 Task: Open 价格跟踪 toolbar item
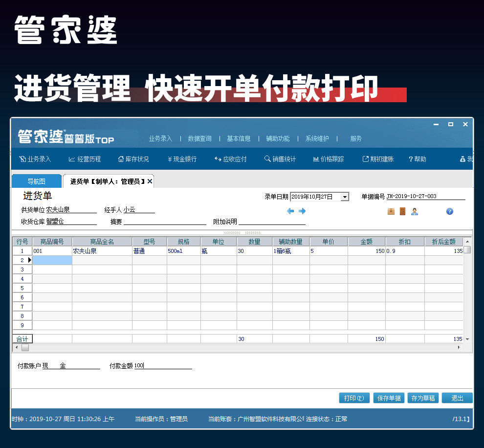[329, 159]
